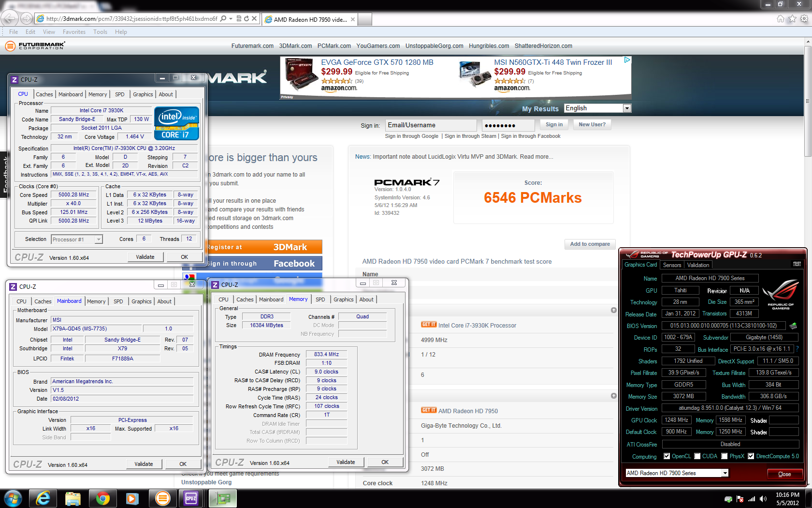
Task: Click the volume speaker tray icon
Action: [763, 499]
